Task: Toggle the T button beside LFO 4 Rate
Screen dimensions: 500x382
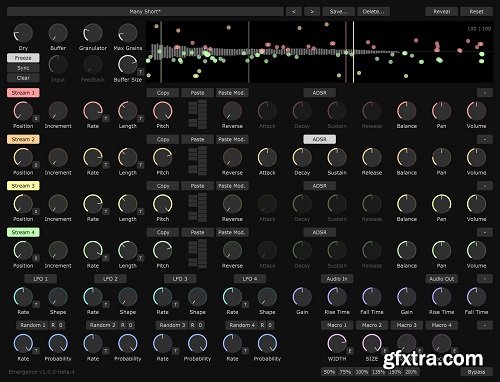Action: tap(245, 304)
